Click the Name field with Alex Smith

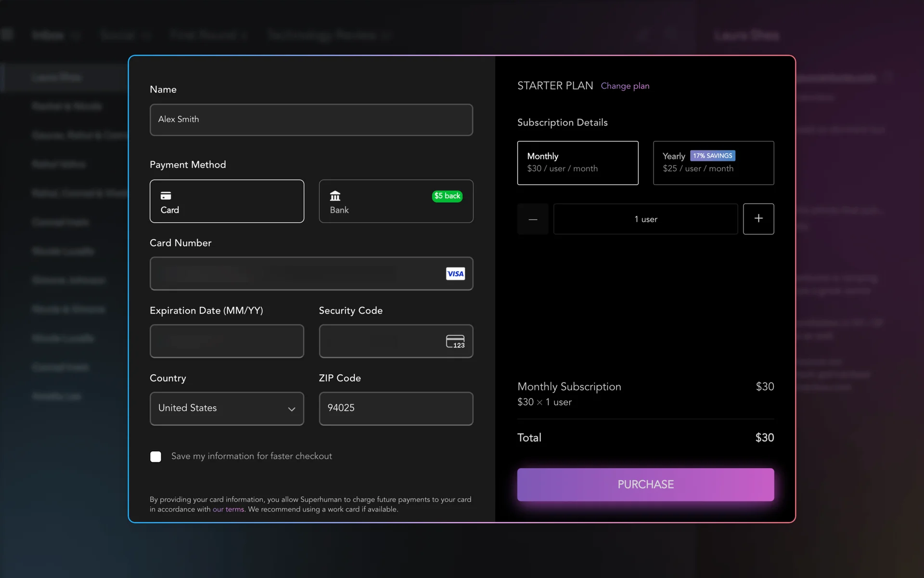click(311, 119)
